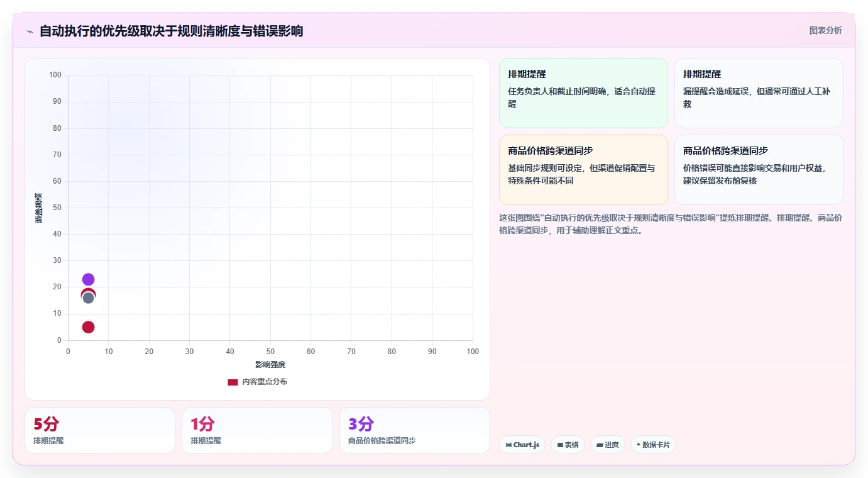Screen dimensions: 868x478
Task: Select the lowest crimson data point near 5
Action: [88, 327]
